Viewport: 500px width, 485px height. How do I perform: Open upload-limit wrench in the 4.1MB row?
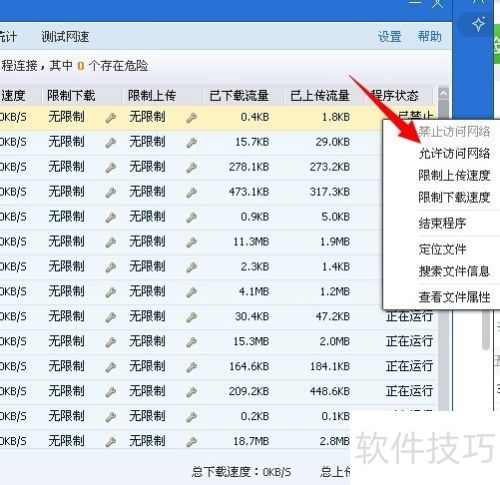191,292
